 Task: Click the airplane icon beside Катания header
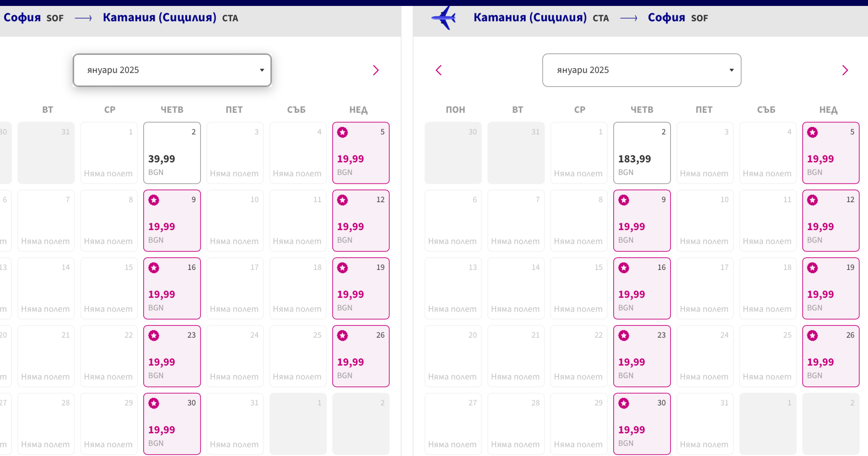(x=444, y=18)
